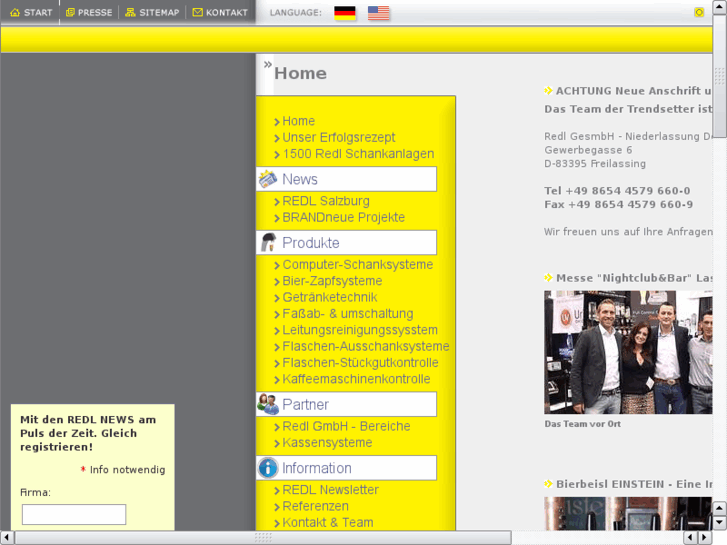Viewport: 727px width, 545px height.
Task: Click the vertical scrollbar thumb
Action: (x=720, y=76)
